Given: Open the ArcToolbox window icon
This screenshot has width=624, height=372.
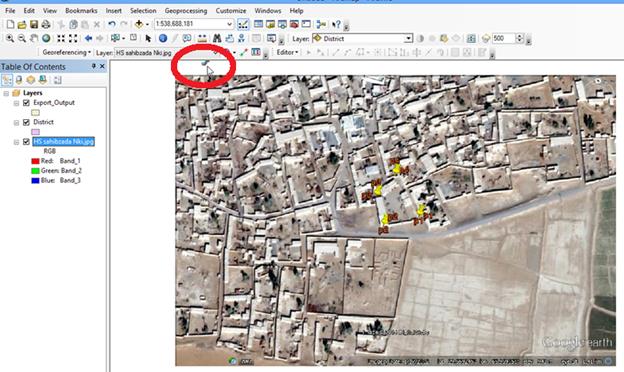Looking at the screenshot, I should [294, 25].
